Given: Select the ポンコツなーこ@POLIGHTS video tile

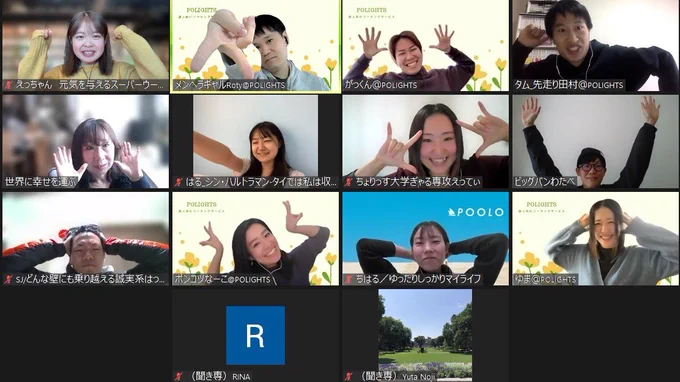Looking at the screenshot, I should 255,239.
